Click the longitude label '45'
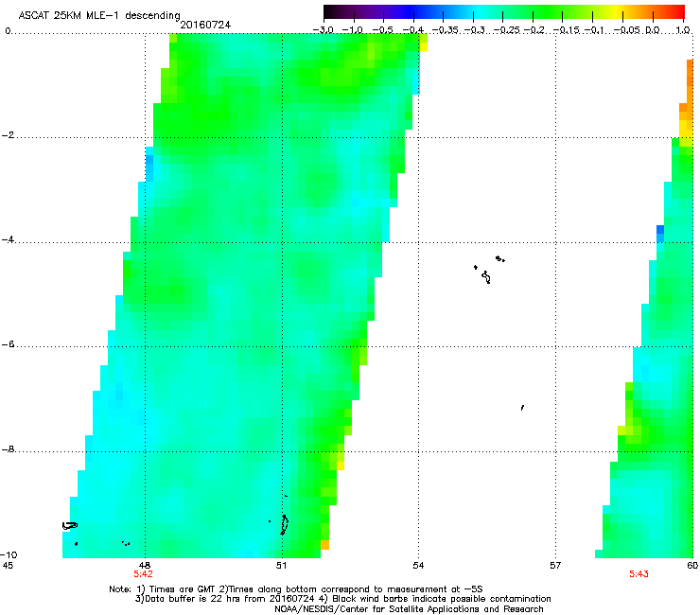This screenshot has width=700, height=615. tap(8, 566)
